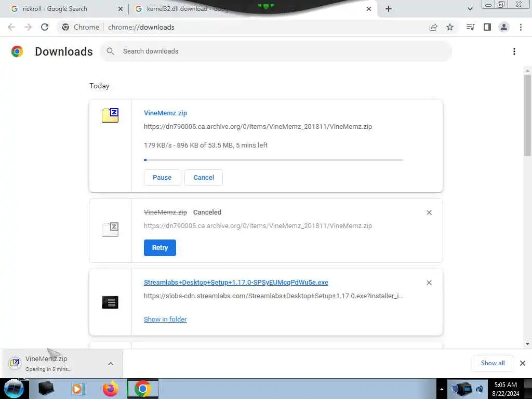This screenshot has width=532, height=399.
Task: Click the active VineMemz.zip archive.org URL
Action: click(x=258, y=127)
